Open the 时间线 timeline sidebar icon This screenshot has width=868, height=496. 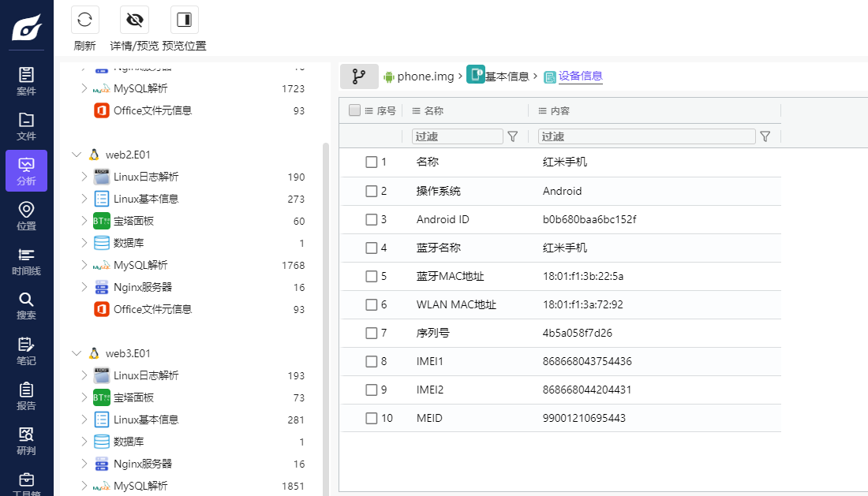tap(26, 261)
